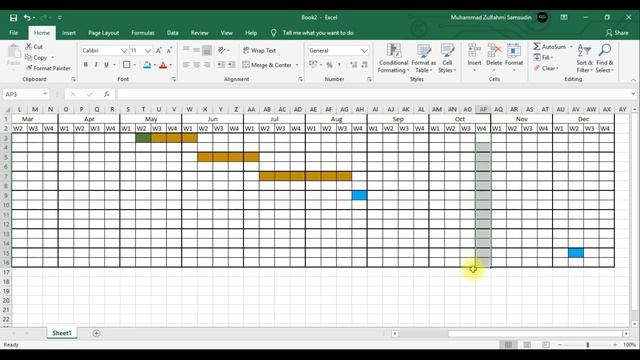
Task: Click the Comma Style icon
Action: coord(339,64)
